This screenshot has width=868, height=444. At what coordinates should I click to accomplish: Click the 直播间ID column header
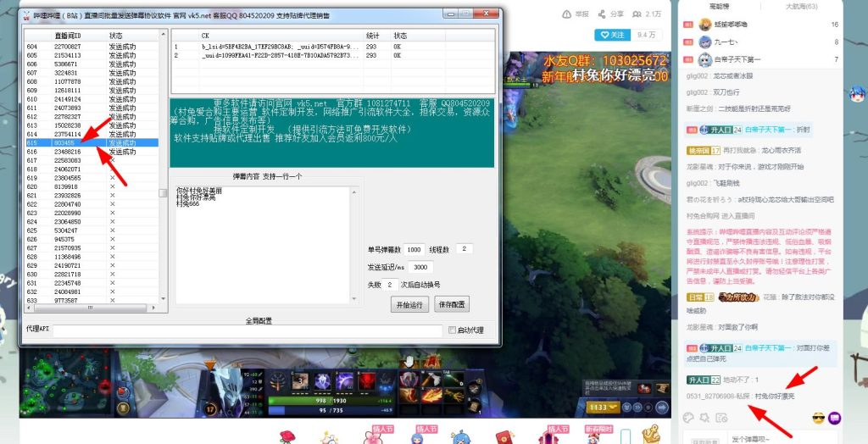tap(79, 36)
